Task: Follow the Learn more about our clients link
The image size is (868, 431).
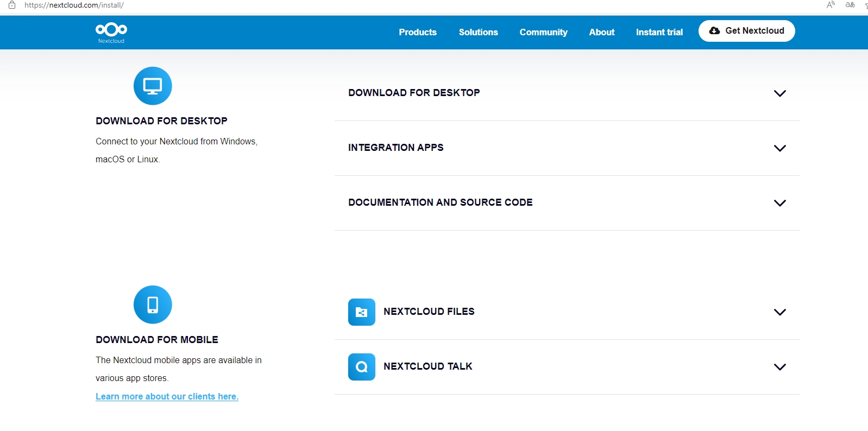Action: pyautogui.click(x=167, y=396)
